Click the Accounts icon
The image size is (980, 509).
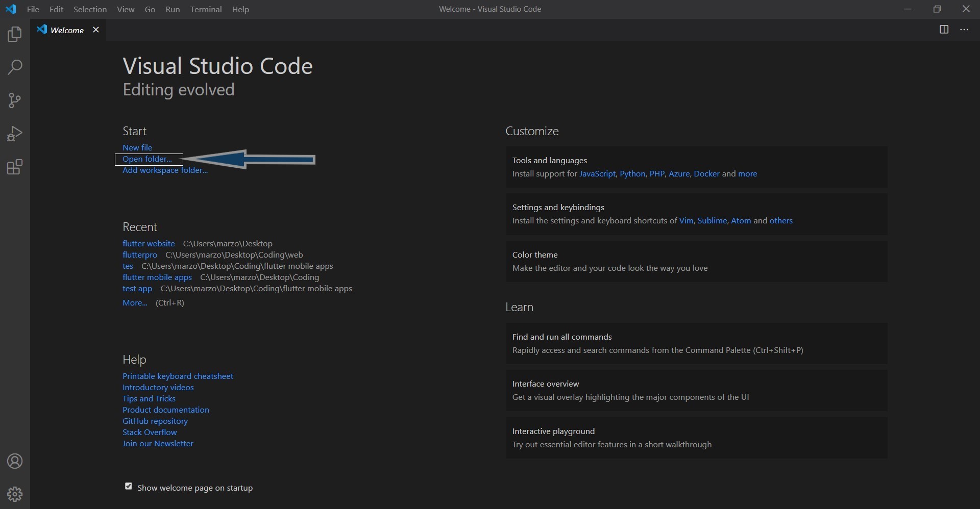15,461
